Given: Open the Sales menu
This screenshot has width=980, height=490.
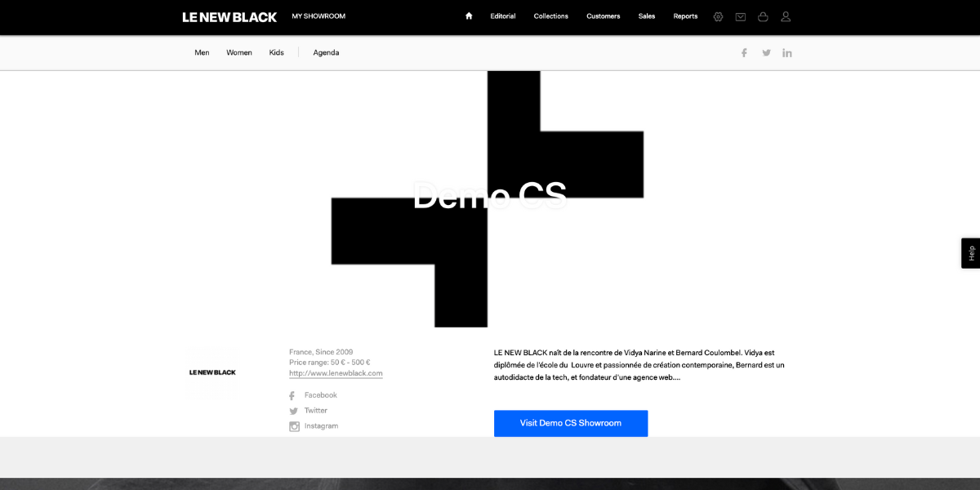Looking at the screenshot, I should click(647, 16).
